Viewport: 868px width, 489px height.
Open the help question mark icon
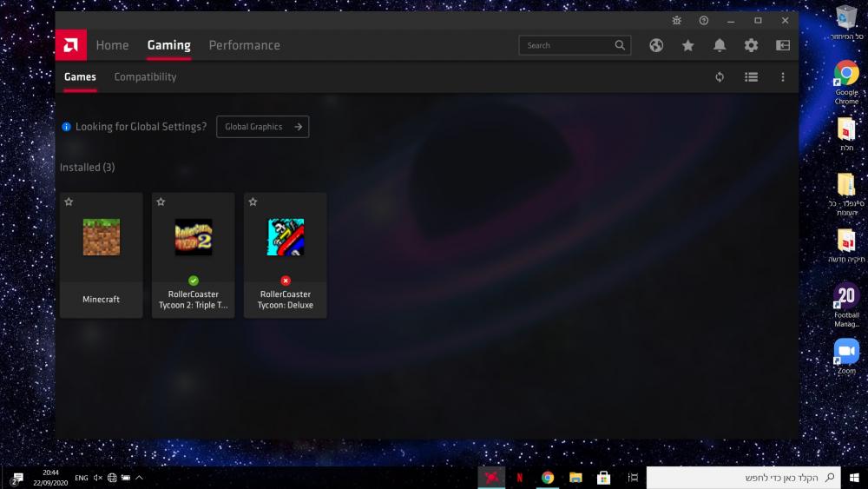[704, 21]
